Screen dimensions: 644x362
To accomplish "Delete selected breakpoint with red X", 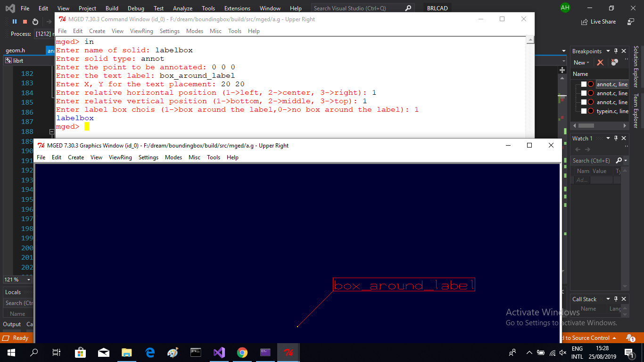I will pyautogui.click(x=600, y=62).
